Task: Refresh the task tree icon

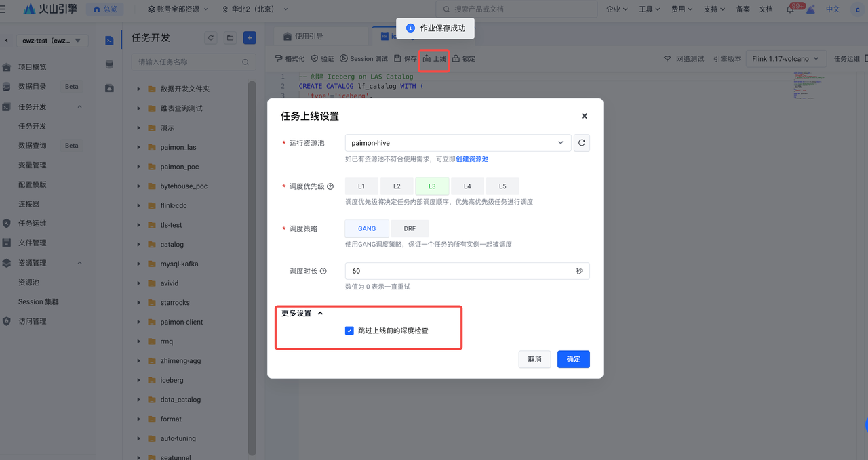Action: point(210,38)
